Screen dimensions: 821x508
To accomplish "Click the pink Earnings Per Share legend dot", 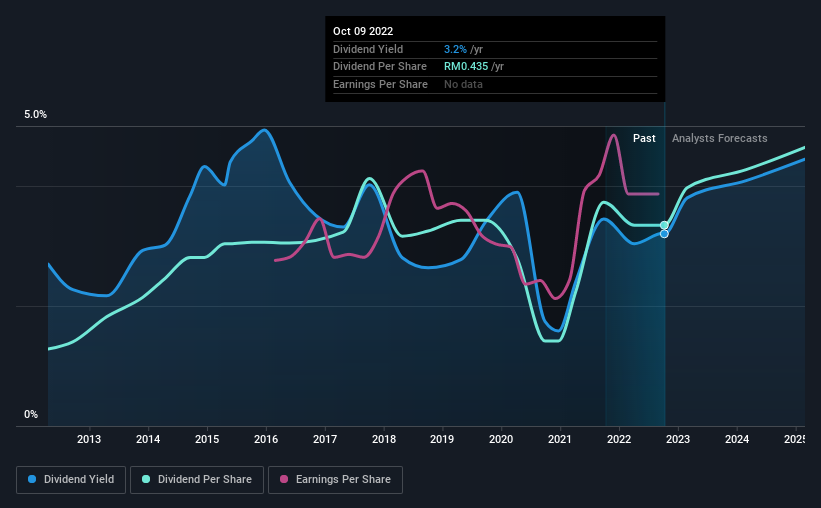I will pos(284,479).
